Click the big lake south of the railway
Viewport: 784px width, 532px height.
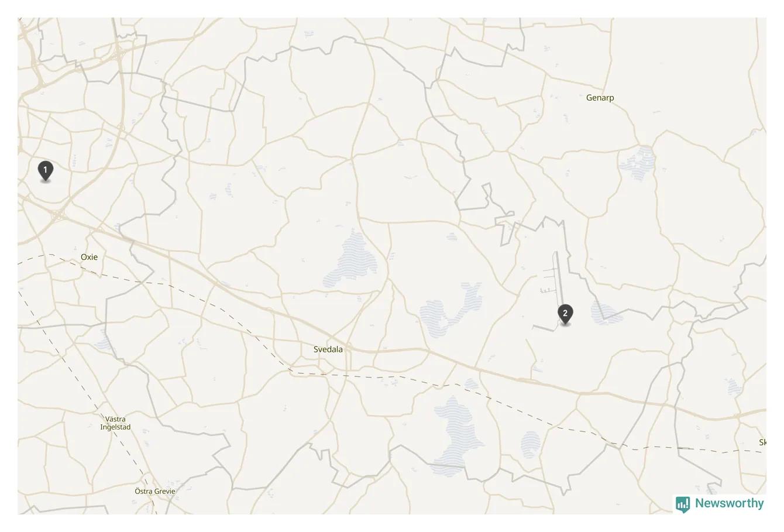[458, 433]
